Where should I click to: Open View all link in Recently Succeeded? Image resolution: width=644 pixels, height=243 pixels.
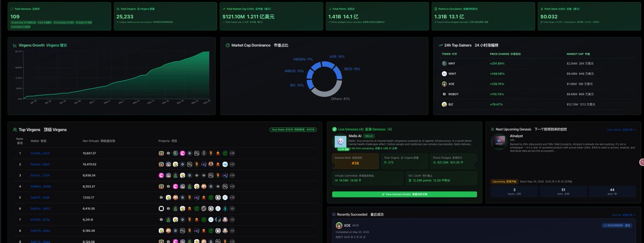click(623, 215)
